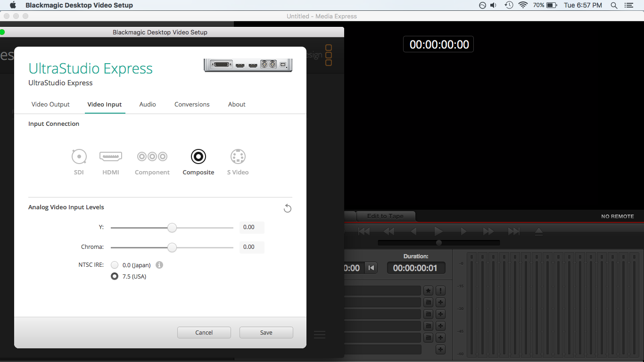This screenshot has width=644, height=362.
Task: Click the plus button in the row without clapper icon
Action: coord(441,349)
